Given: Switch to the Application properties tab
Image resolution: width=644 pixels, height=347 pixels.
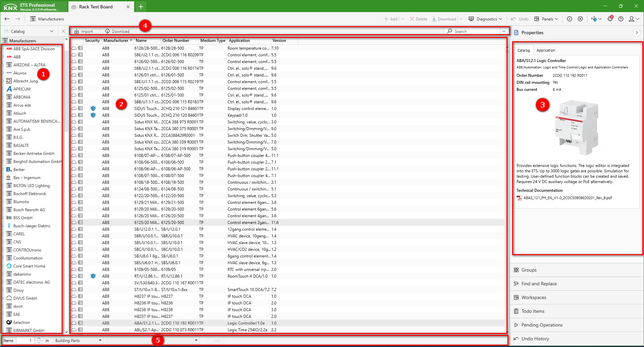Looking at the screenshot, I should (x=545, y=50).
